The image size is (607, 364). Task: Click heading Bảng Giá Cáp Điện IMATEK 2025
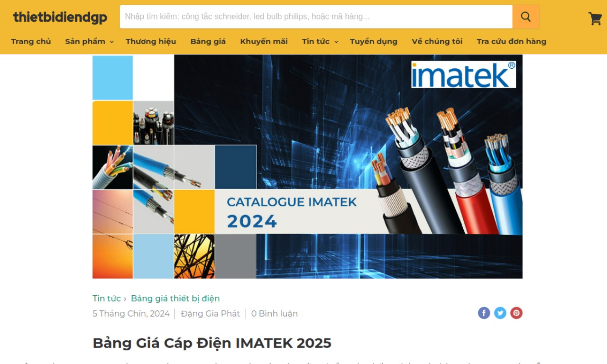pos(212,343)
